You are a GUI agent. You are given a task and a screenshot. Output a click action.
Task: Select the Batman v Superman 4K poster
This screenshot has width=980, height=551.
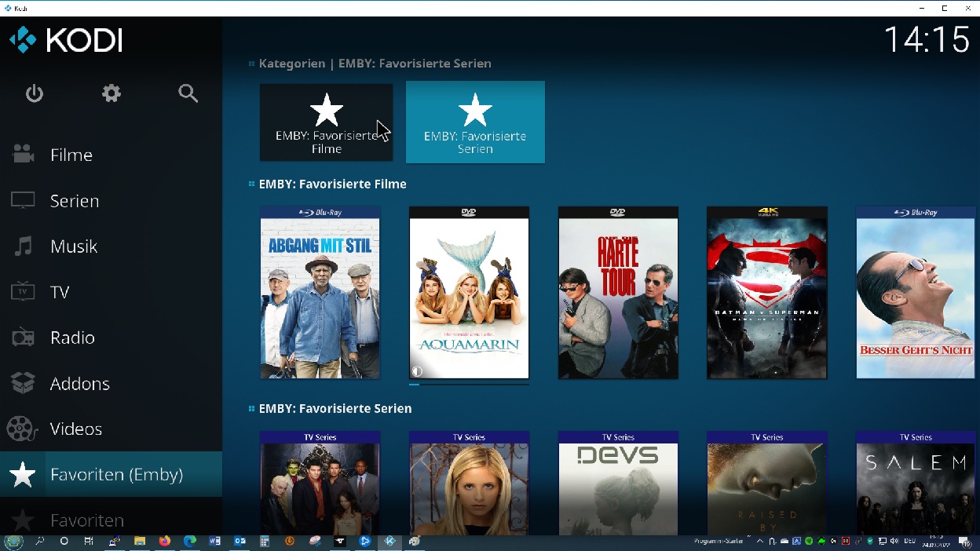(767, 293)
